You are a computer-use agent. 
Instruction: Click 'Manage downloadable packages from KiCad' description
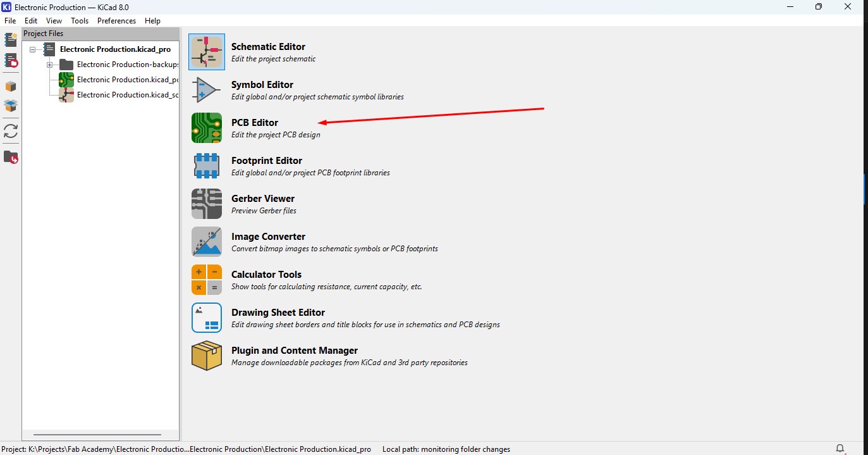[x=350, y=363]
